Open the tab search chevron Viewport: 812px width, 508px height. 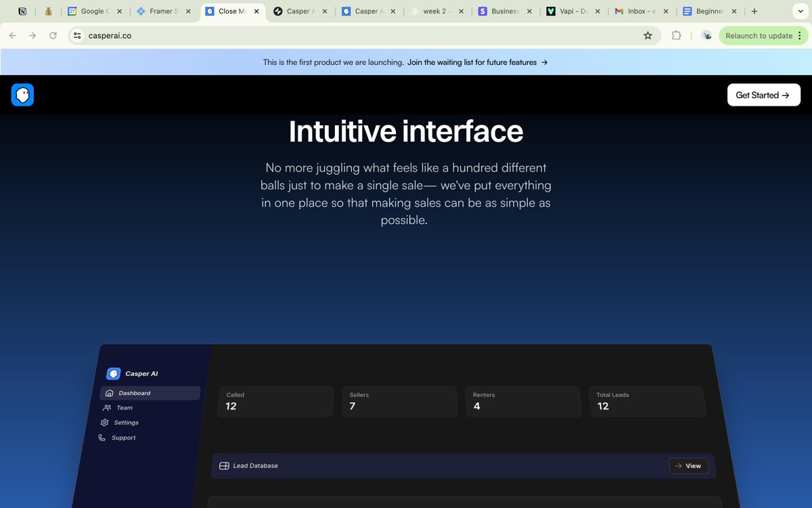click(x=800, y=12)
